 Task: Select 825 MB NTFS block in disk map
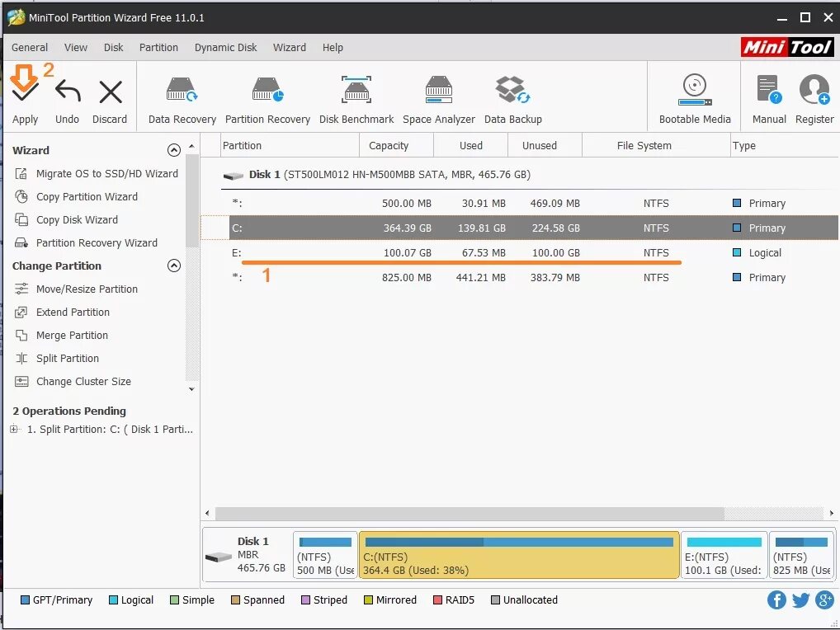(801, 555)
